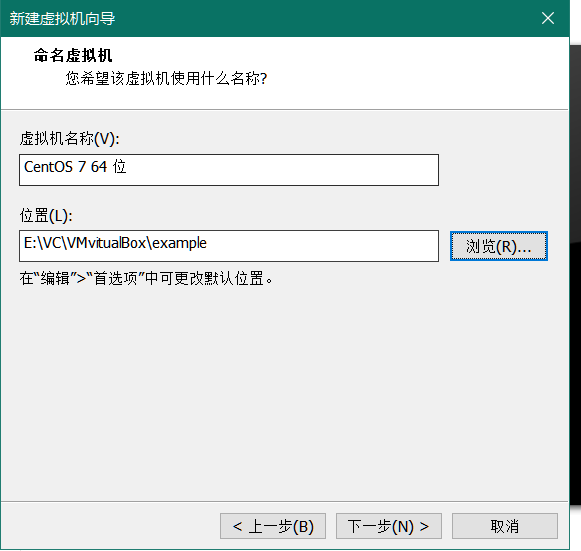Click the virtual machine name field showing CentOS 7 64 位

click(229, 170)
